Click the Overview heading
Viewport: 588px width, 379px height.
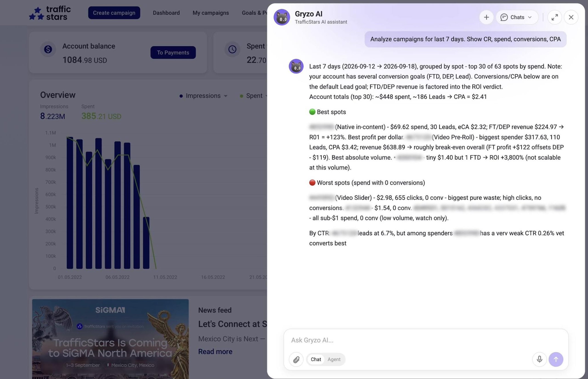pos(58,95)
